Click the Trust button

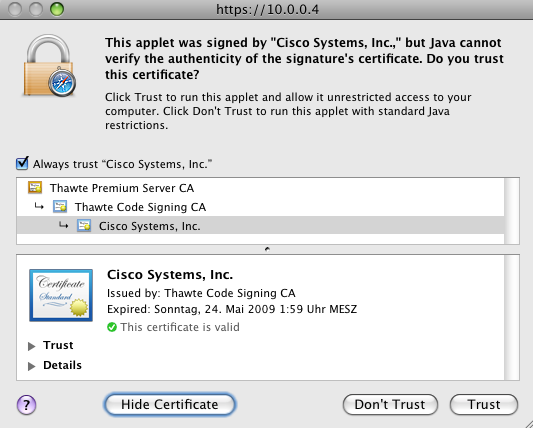coord(484,405)
